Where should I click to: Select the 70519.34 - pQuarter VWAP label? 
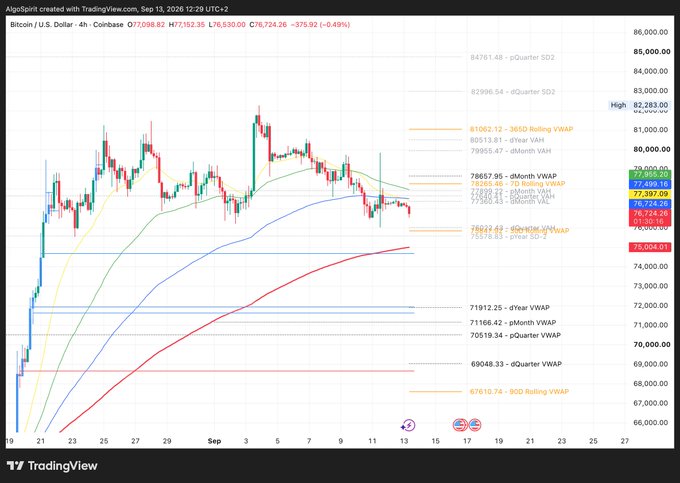[515, 335]
